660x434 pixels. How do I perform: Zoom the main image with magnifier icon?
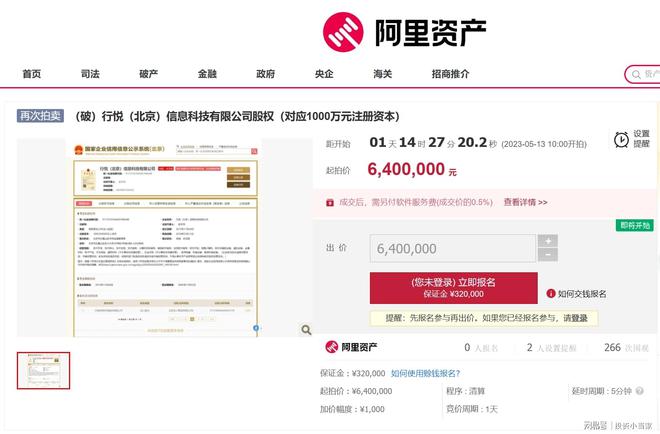(306, 330)
